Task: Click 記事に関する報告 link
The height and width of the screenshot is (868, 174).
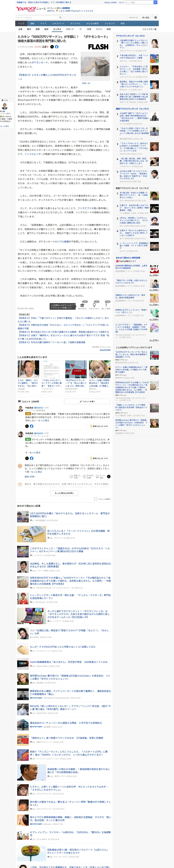Action: [x=26, y=308]
